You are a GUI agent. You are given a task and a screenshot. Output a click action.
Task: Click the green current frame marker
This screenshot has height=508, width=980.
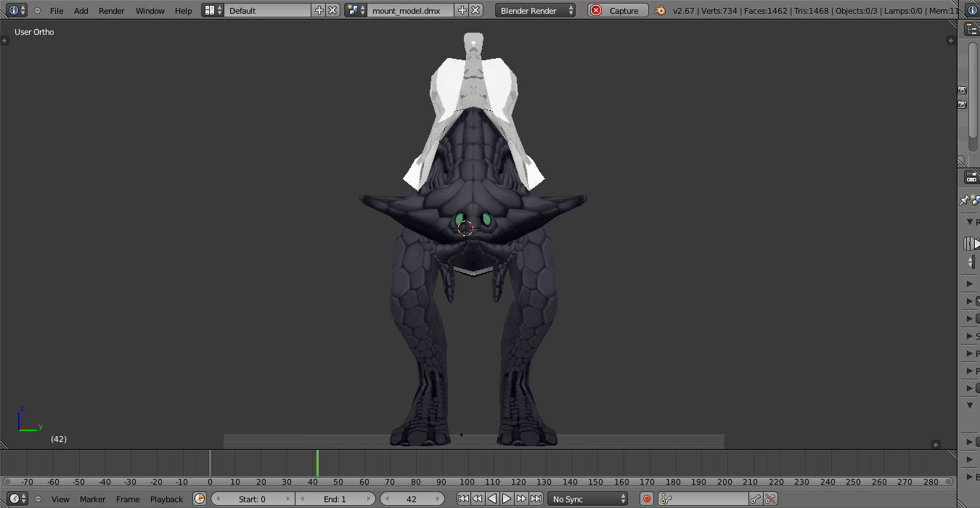tap(317, 463)
